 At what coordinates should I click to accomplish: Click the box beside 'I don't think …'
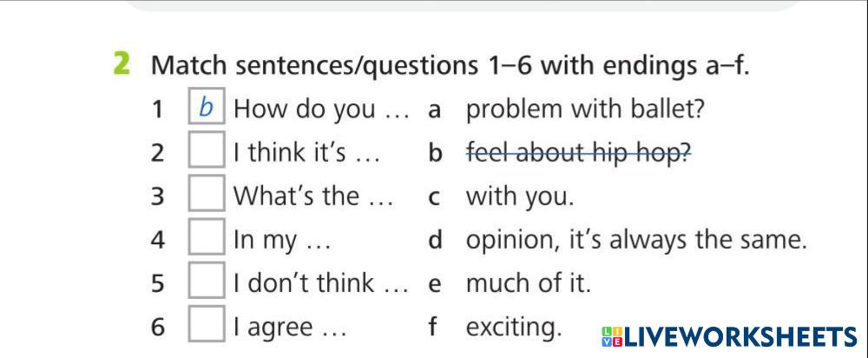[207, 283]
